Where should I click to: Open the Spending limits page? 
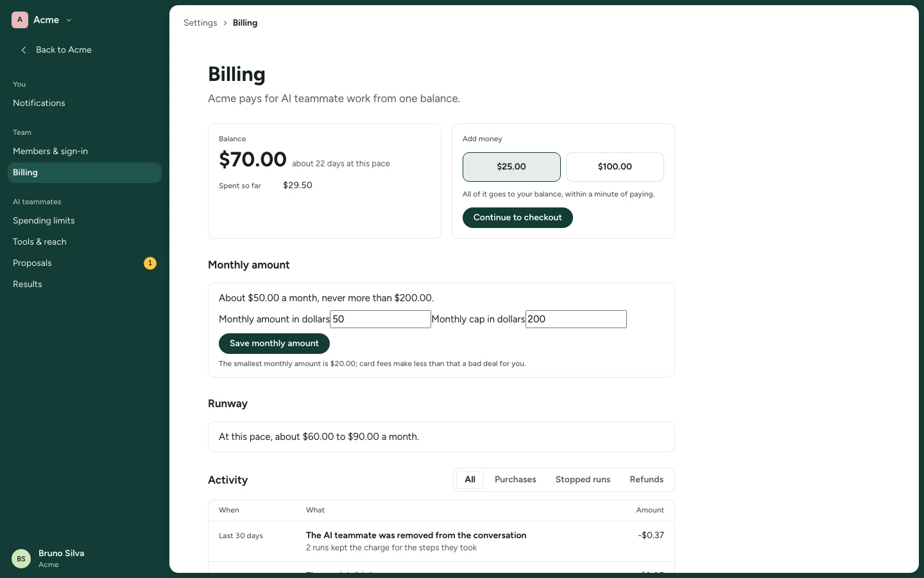pos(84,221)
